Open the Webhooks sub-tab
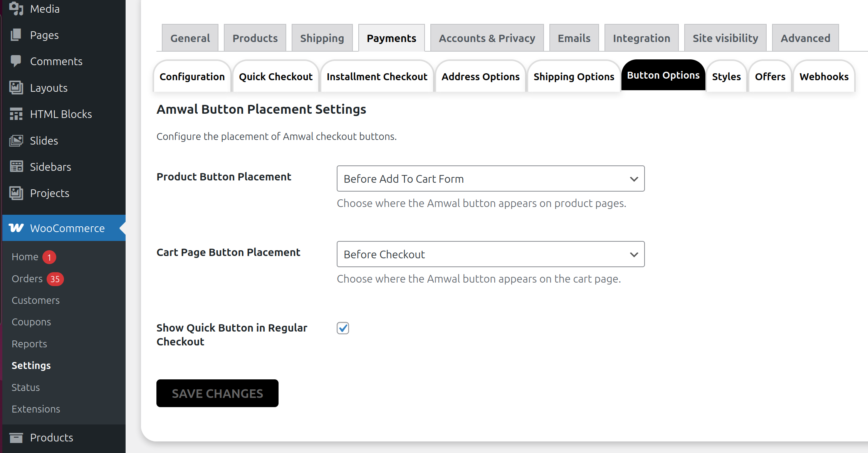Viewport: 868px width, 453px height. 824,76
